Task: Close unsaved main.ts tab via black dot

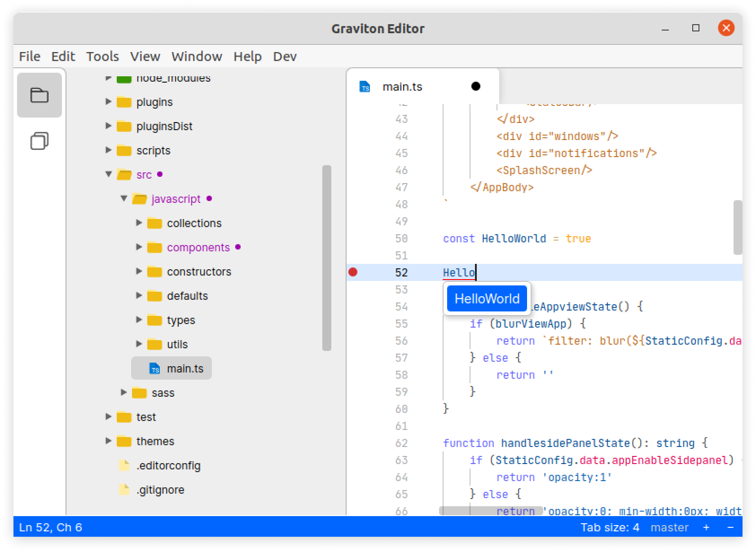Action: point(476,86)
